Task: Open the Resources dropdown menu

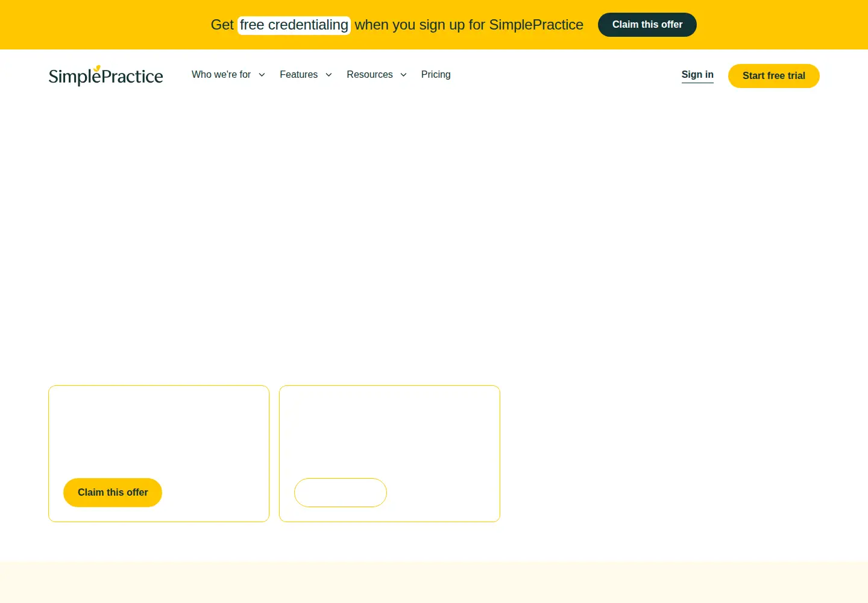Action: 377,75
